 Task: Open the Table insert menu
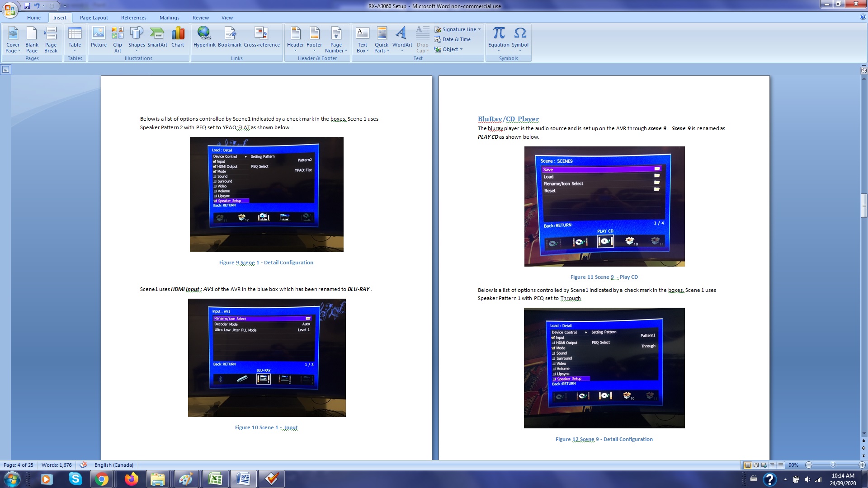pos(75,40)
